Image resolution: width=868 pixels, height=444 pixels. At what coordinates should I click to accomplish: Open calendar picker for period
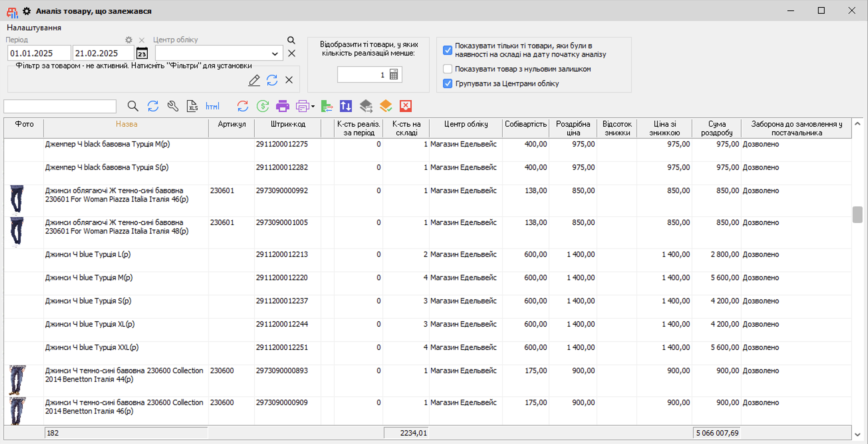pyautogui.click(x=142, y=53)
